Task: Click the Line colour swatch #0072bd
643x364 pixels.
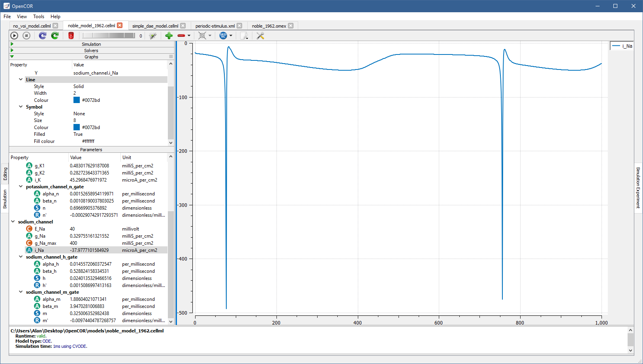Action: [x=77, y=100]
